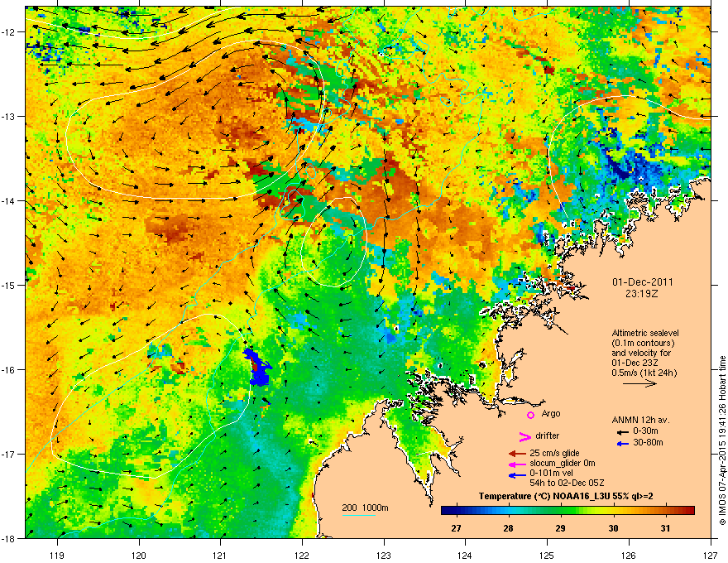
Task: Click the latitude axis label -12
Action: coord(8,32)
